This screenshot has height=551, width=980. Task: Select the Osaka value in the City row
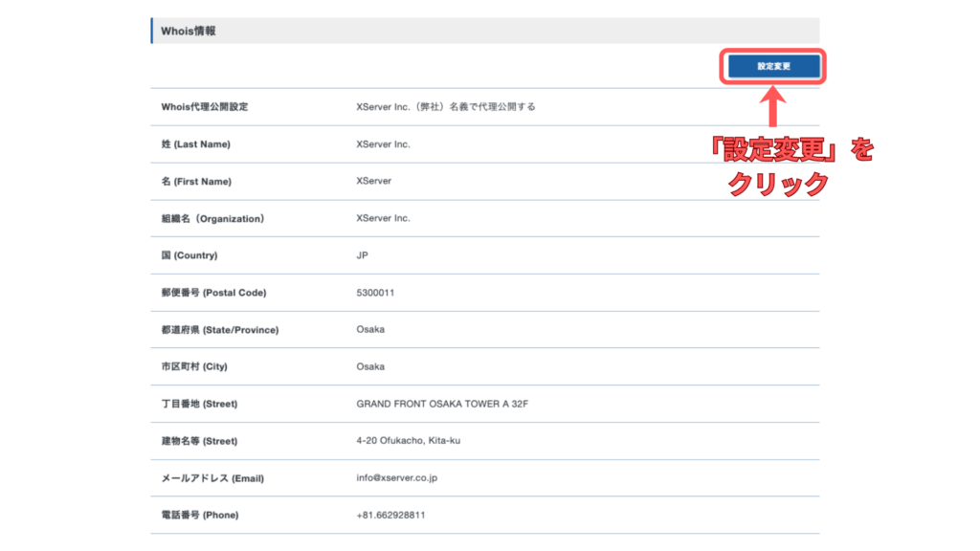370,366
